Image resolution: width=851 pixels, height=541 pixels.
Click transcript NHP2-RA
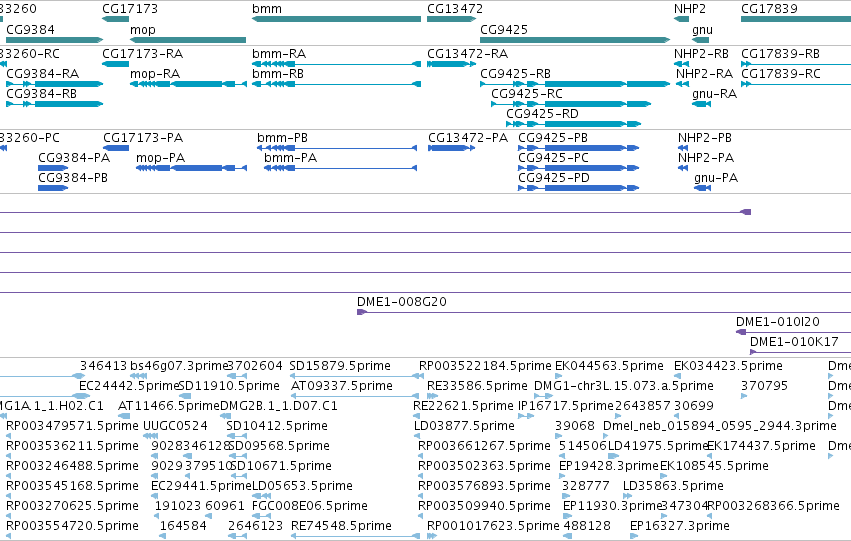682,84
